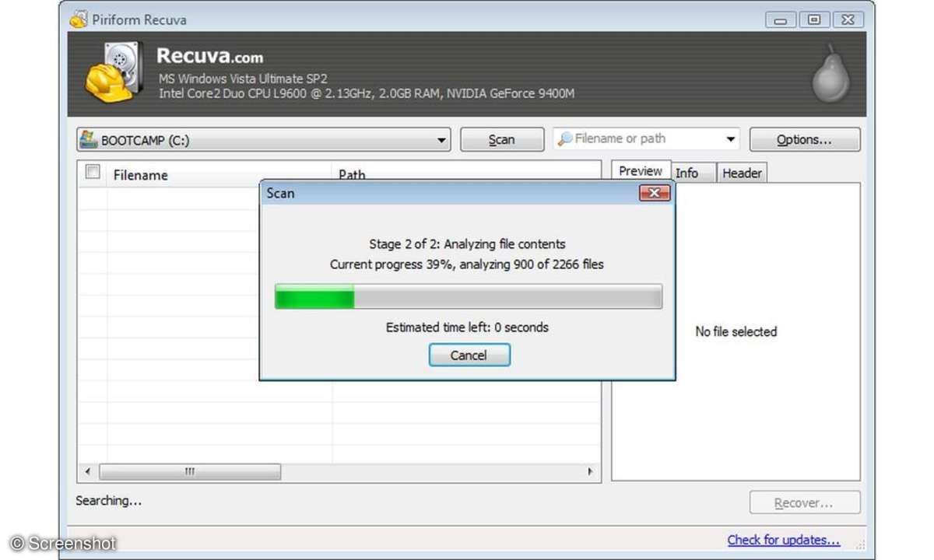Click the 'No file selected' text
The image size is (934, 560).
(736, 331)
